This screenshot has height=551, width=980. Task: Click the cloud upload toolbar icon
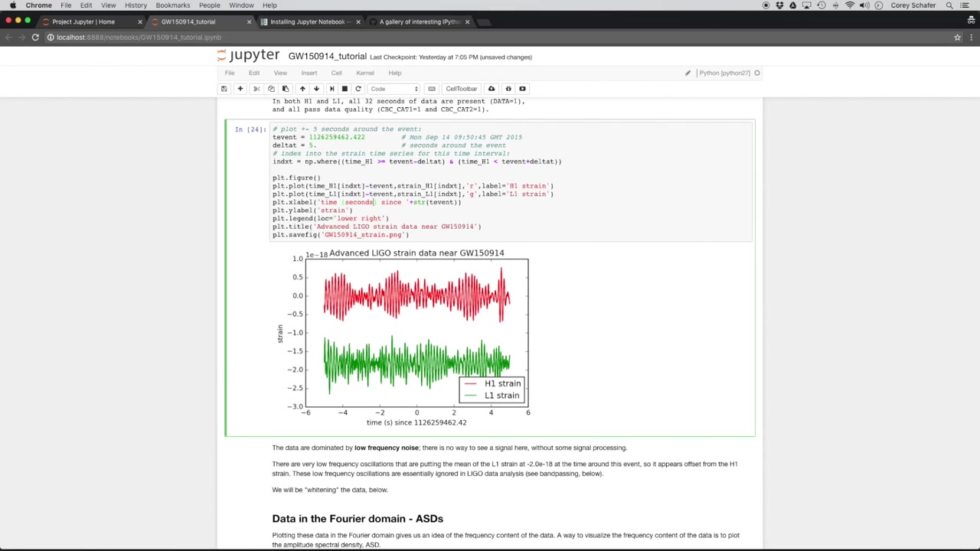pyautogui.click(x=492, y=89)
